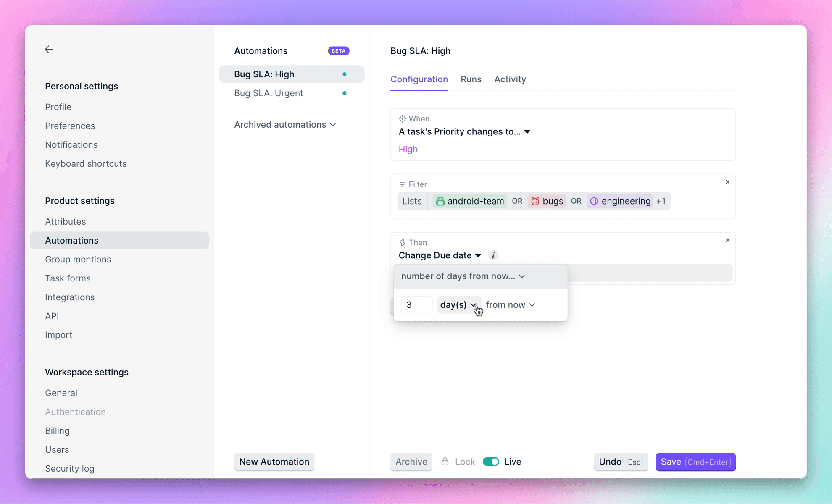The height and width of the screenshot is (504, 832).
Task: Open Integrations settings
Action: click(70, 297)
